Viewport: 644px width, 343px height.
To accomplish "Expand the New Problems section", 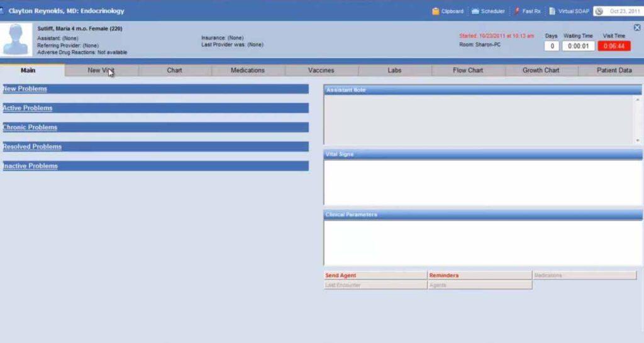I will tap(156, 89).
